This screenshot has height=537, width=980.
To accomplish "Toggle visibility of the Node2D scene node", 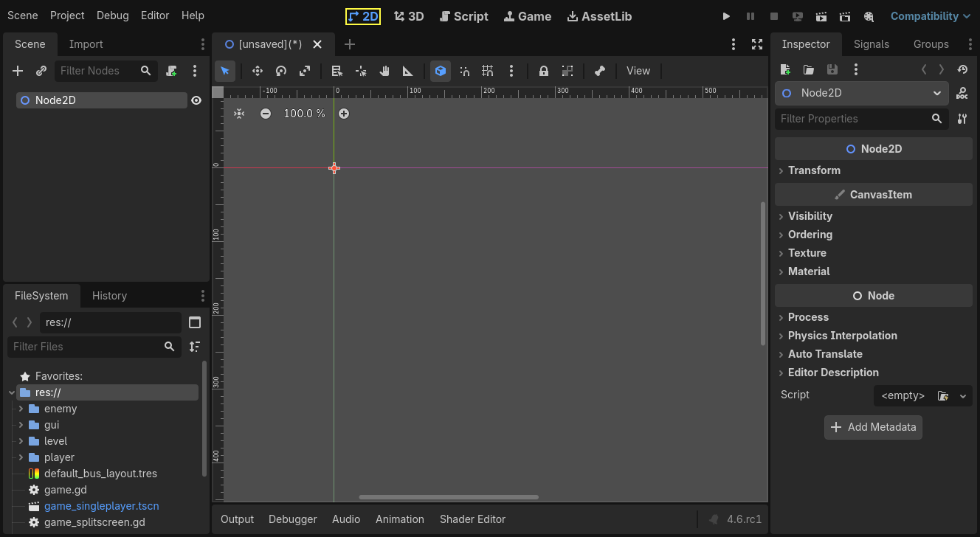I will point(196,100).
